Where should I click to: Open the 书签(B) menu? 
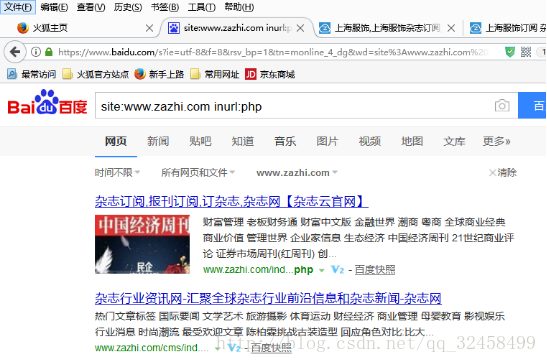[165, 7]
